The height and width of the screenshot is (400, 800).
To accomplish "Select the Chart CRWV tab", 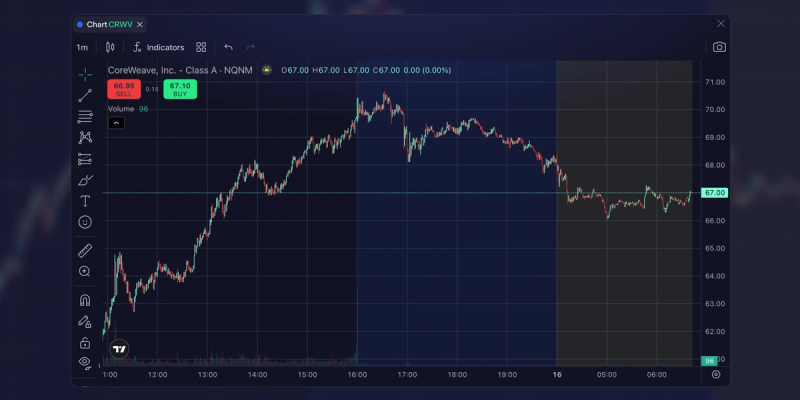I will 109,24.
